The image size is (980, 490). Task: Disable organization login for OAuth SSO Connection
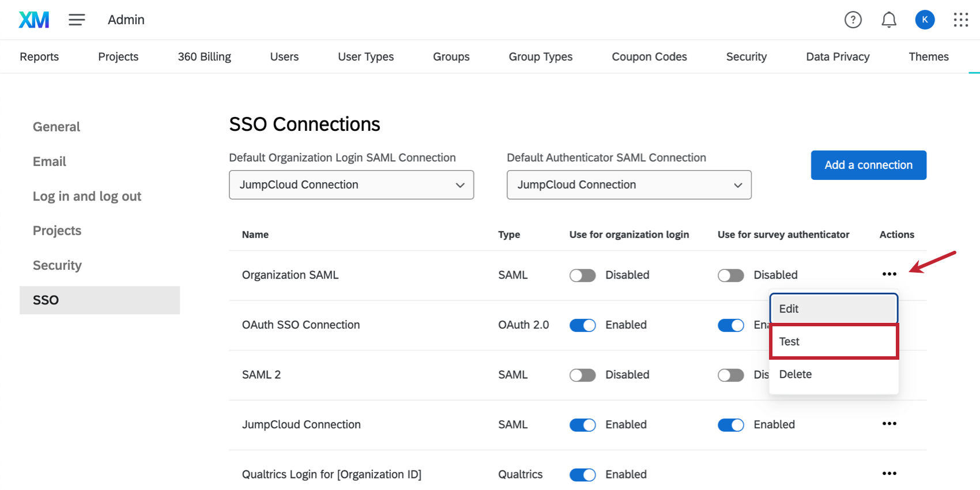point(582,325)
